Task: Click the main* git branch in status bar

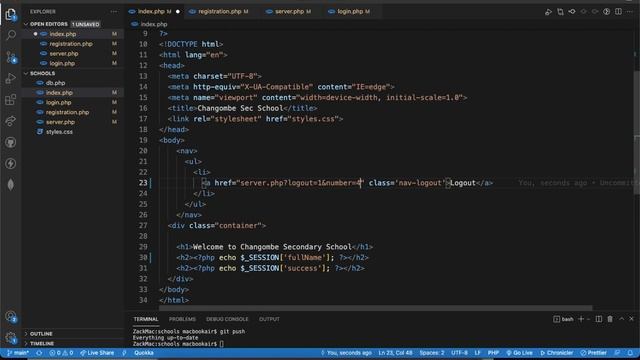Action: (18, 353)
